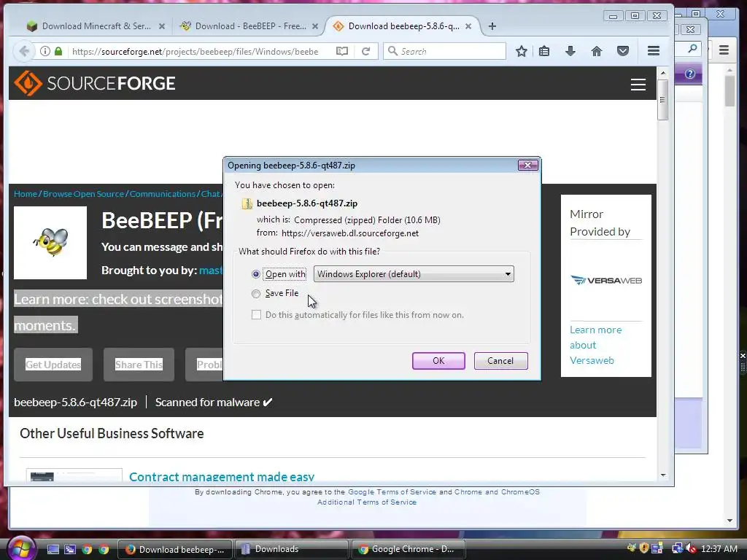This screenshot has height=560, width=747.
Task: Open Pocket icon in Firefox toolbar
Action: pos(623,52)
